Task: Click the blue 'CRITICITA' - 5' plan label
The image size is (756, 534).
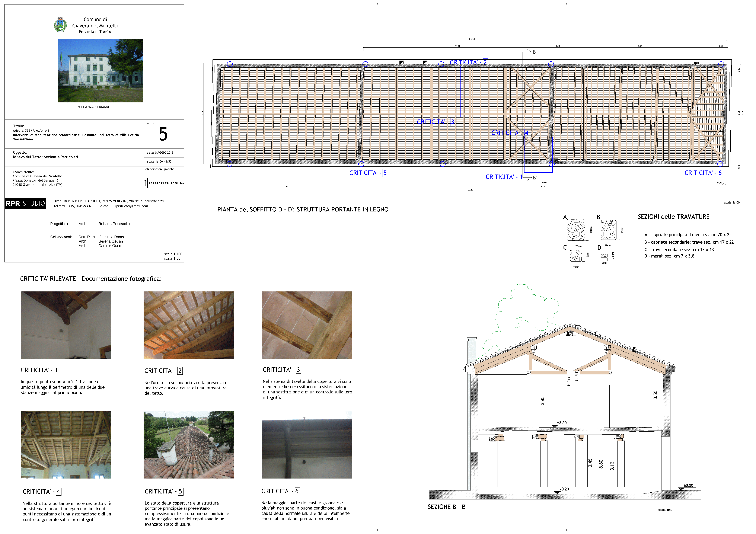Action: click(x=369, y=173)
